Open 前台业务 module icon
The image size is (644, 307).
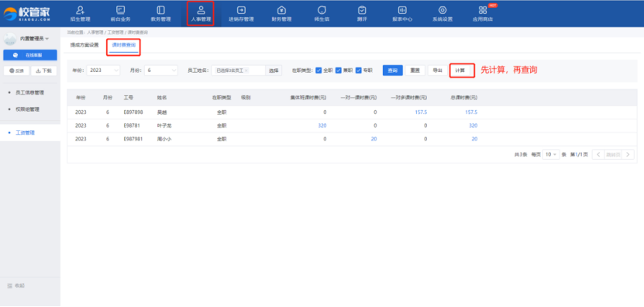pos(120,10)
